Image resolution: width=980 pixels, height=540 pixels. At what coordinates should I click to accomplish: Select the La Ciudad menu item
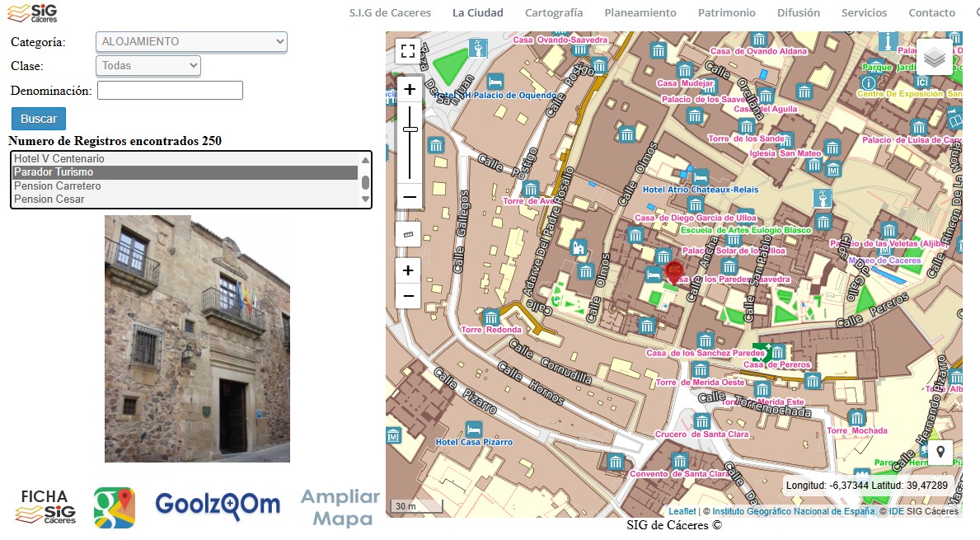coord(477,12)
